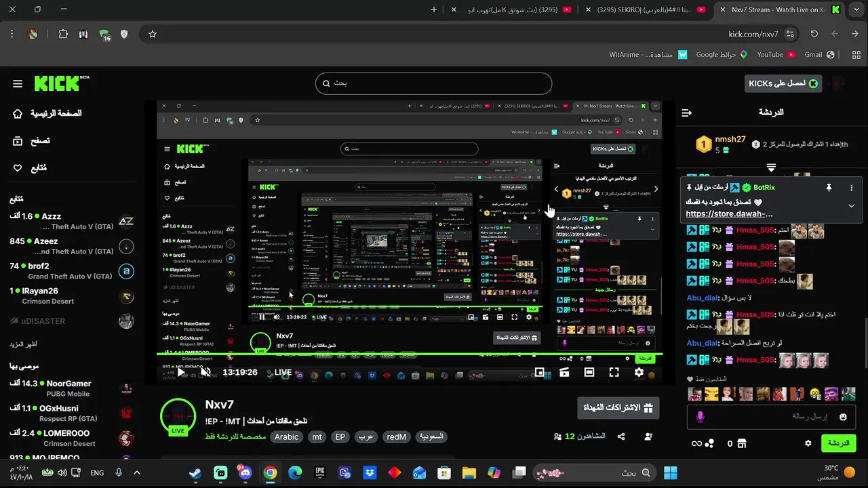The image size is (868, 488).
Task: Open video player settings gear
Action: [x=639, y=372]
